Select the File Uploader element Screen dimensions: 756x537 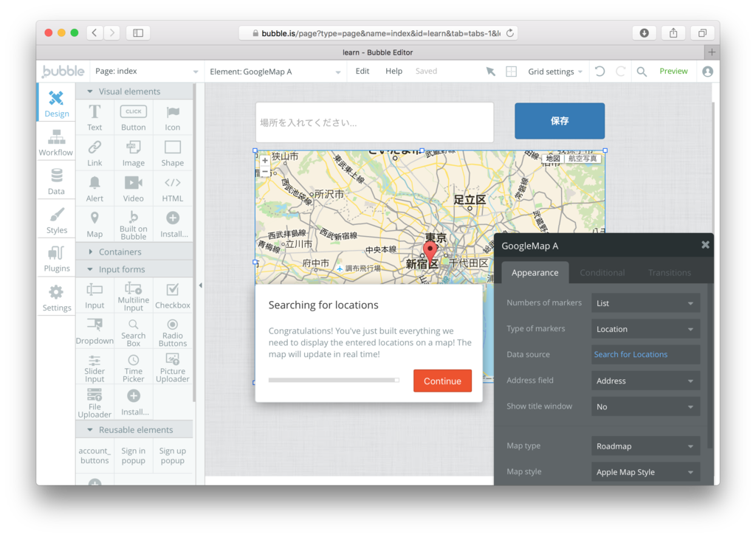click(x=94, y=403)
